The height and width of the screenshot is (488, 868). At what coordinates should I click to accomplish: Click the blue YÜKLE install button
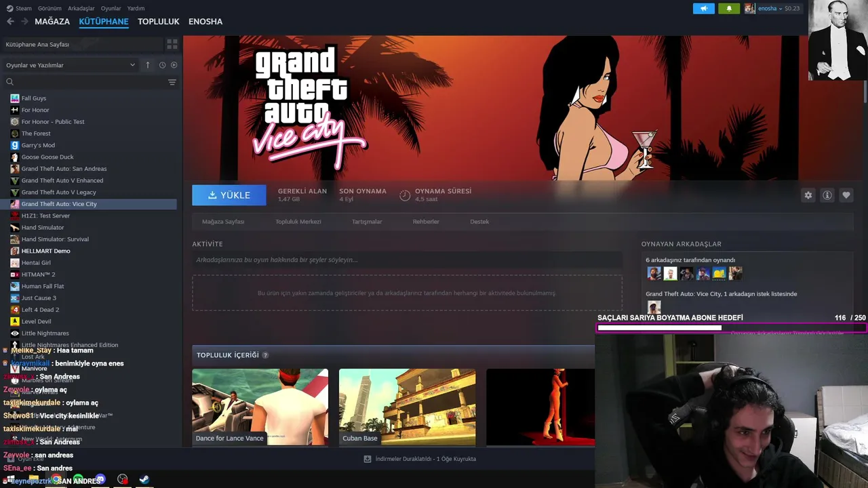click(229, 195)
